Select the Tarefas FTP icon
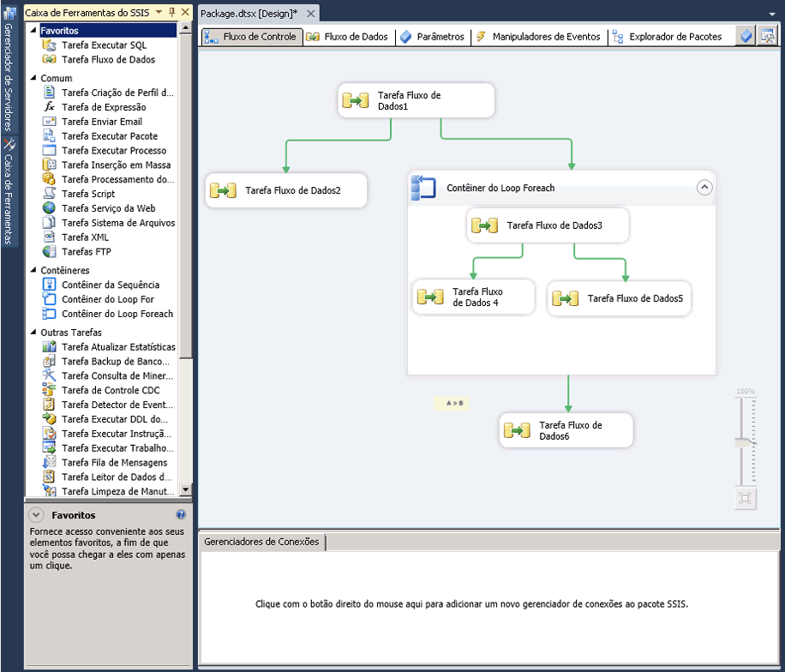785x672 pixels. (x=49, y=252)
